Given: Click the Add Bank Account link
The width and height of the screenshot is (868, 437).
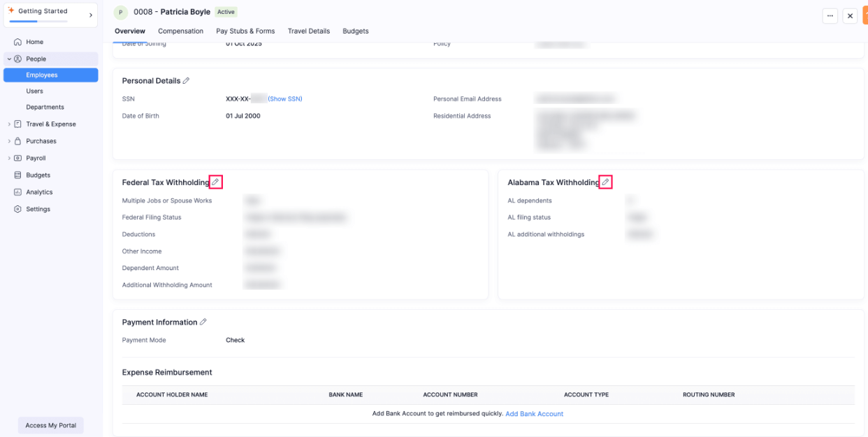Looking at the screenshot, I should [x=535, y=413].
